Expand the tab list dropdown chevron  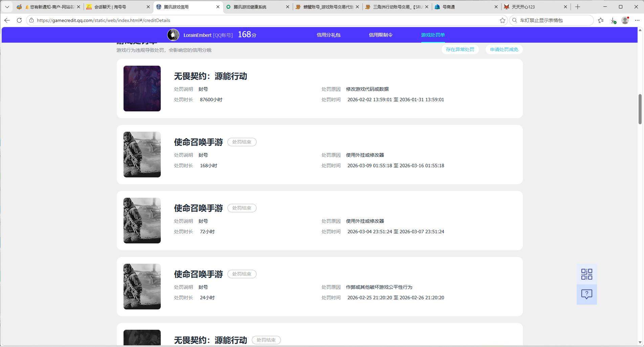[x=7, y=7]
